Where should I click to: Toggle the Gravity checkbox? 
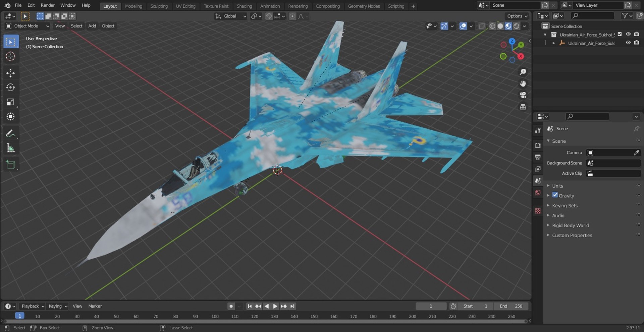coord(555,195)
